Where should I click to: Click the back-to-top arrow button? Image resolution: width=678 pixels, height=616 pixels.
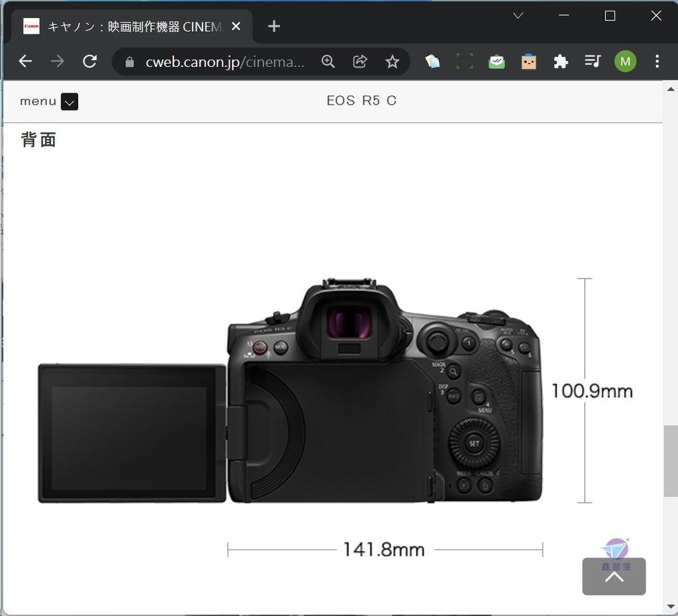pos(614,576)
